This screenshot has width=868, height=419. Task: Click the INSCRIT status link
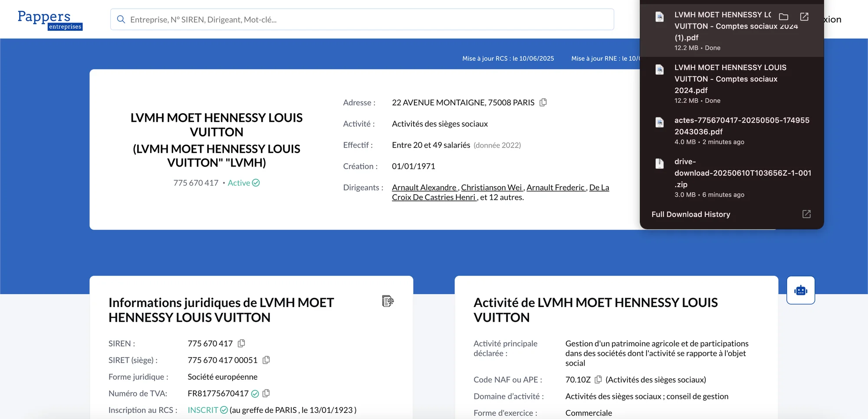tap(203, 410)
